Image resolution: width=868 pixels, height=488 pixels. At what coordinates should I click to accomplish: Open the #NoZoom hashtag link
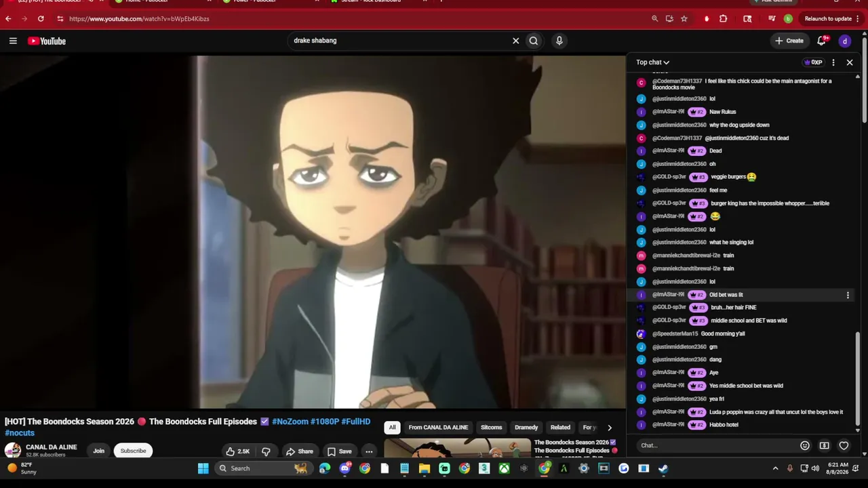(x=290, y=422)
